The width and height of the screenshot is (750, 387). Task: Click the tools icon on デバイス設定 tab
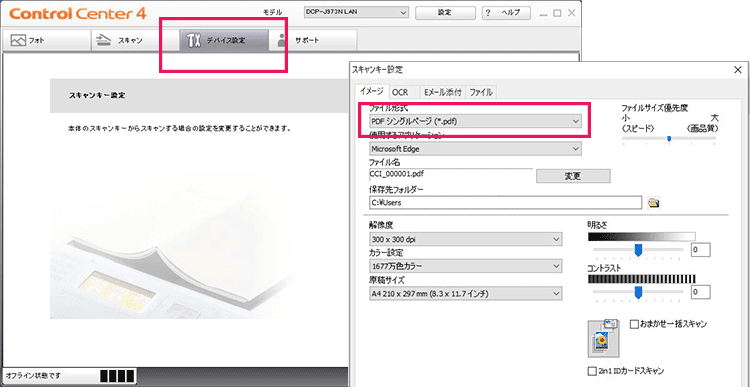click(x=193, y=41)
